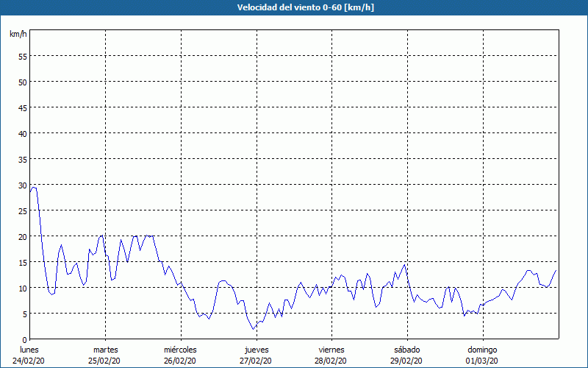588x368 pixels.
Task: Click the 'domingo' day label
Action: [482, 350]
